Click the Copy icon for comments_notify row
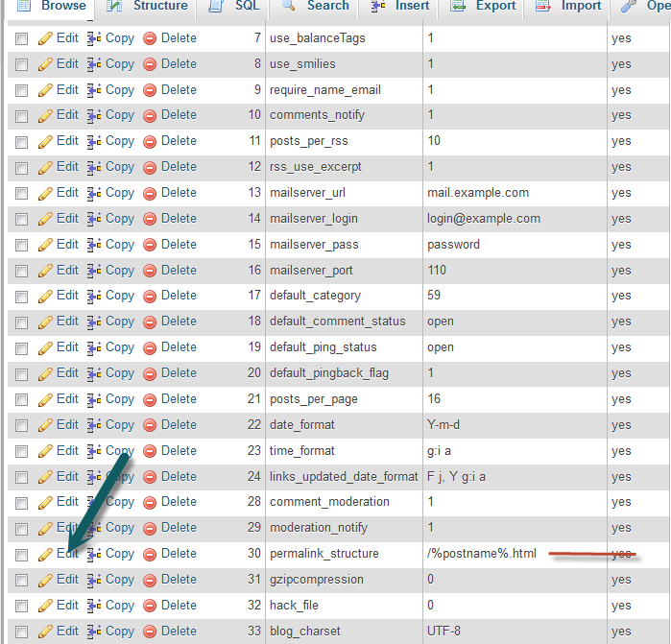The height and width of the screenshot is (644, 671). click(94, 115)
